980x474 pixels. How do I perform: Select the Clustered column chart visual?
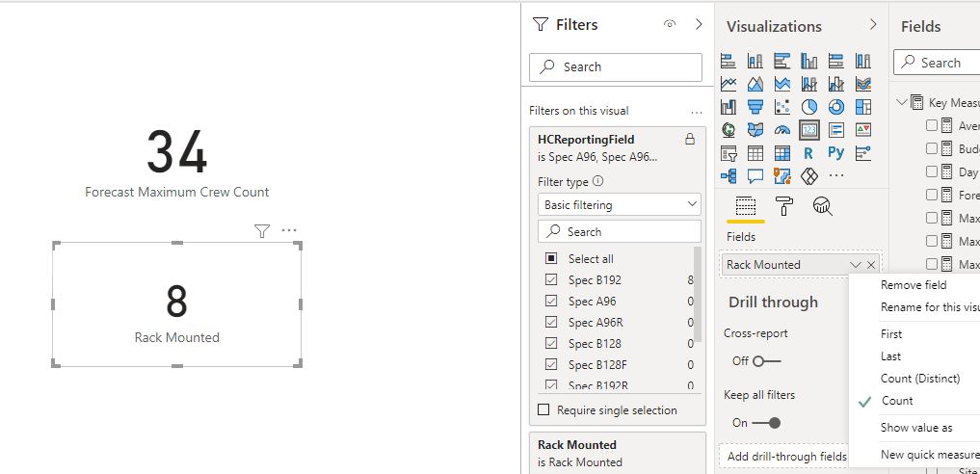point(808,61)
